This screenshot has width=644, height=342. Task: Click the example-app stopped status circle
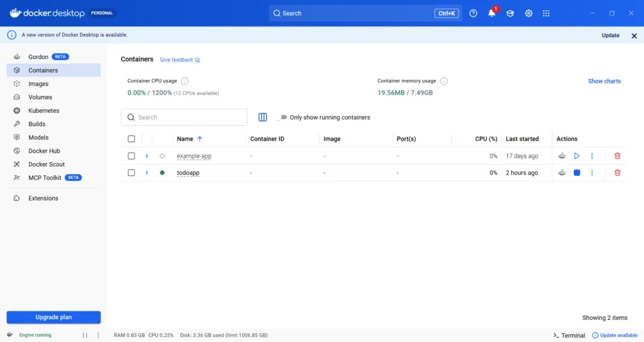tap(162, 156)
